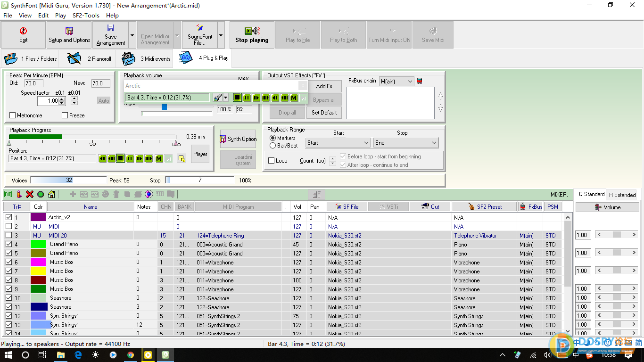Viewport: 644px width, 362px height.
Task: Click the Player button
Action: 200,154
